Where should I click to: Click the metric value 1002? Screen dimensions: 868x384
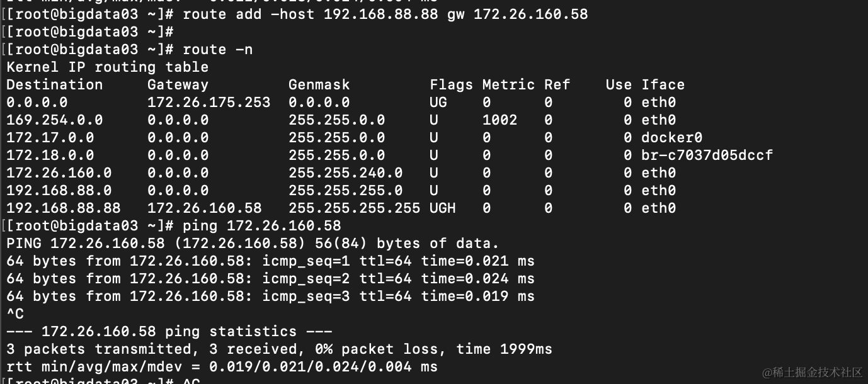click(x=500, y=120)
